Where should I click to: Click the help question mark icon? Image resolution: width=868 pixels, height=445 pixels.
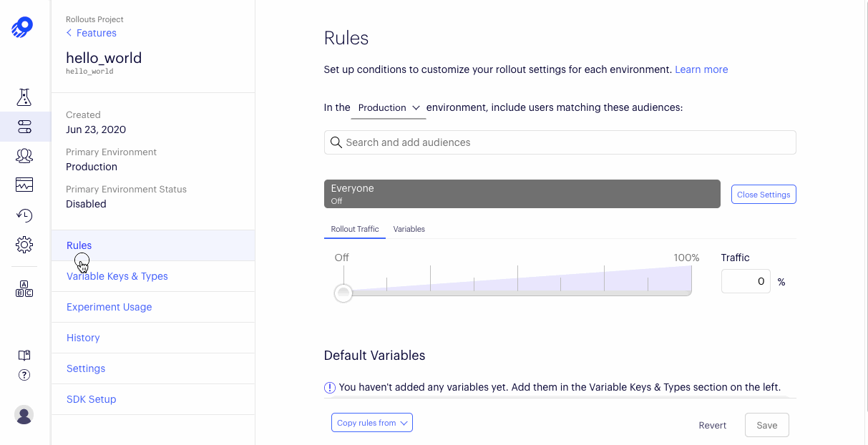click(x=24, y=375)
